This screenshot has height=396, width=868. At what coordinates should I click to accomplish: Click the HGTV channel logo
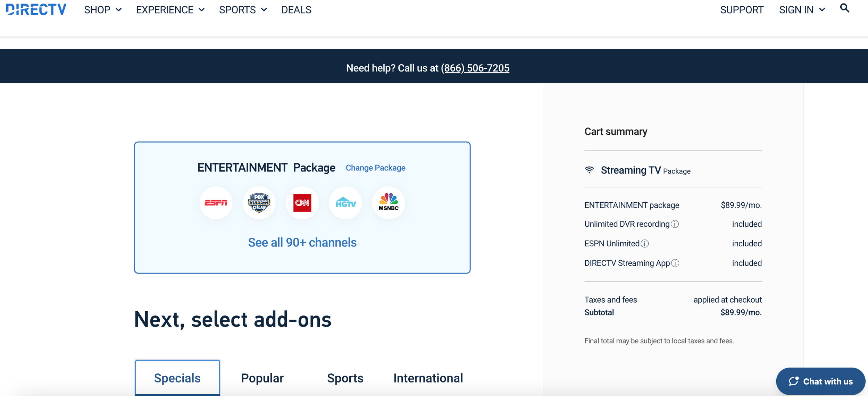click(345, 203)
